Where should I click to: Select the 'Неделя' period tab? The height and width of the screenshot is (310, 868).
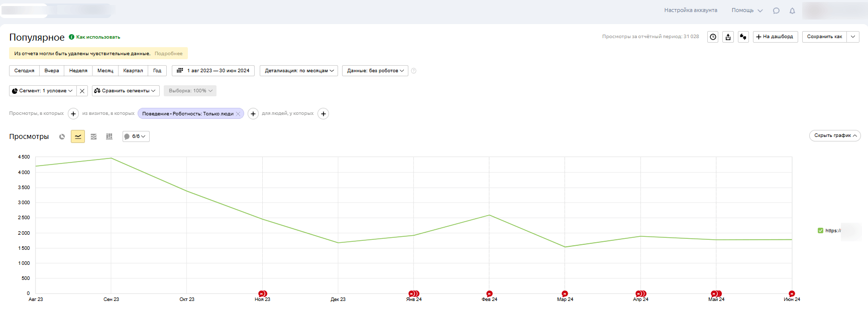click(78, 71)
